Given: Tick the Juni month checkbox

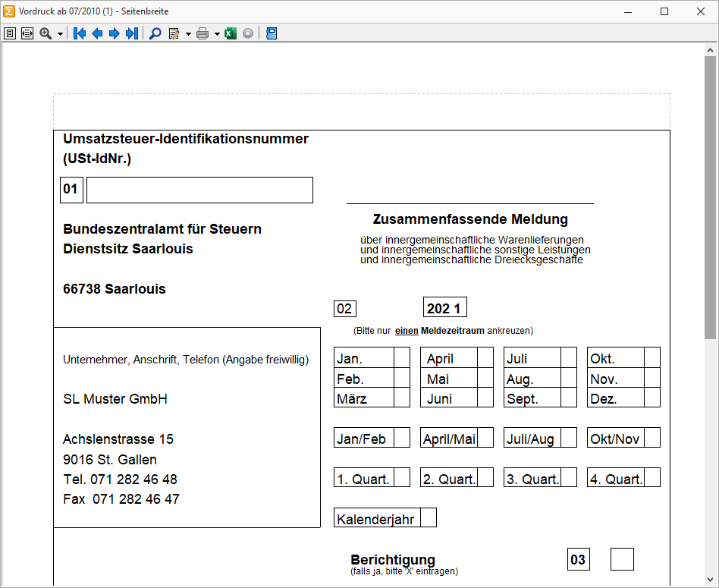Looking at the screenshot, I should click(485, 398).
